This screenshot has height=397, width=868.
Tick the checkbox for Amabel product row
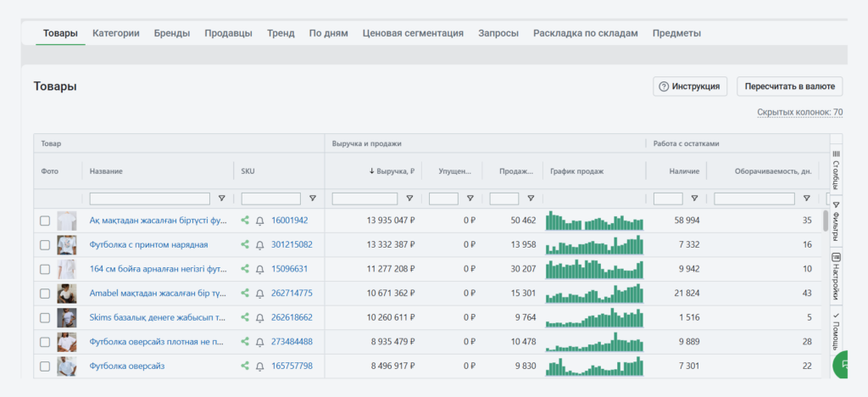point(45,294)
